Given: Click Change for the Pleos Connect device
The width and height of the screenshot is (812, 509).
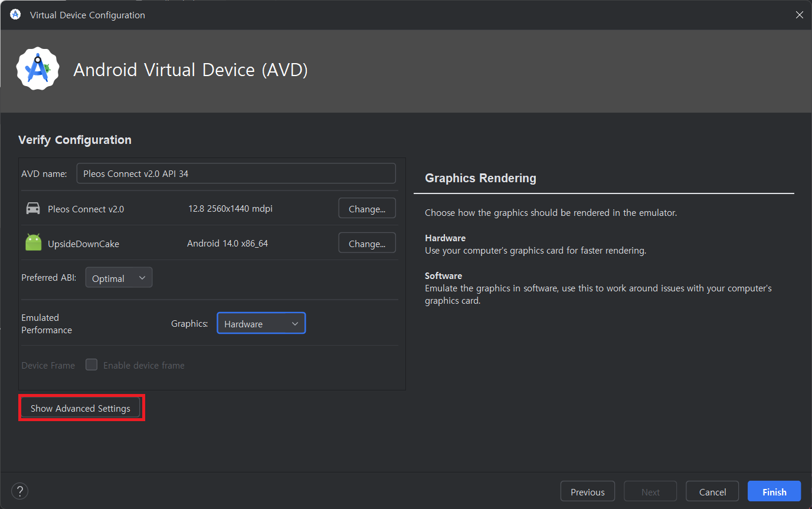Looking at the screenshot, I should (x=366, y=209).
